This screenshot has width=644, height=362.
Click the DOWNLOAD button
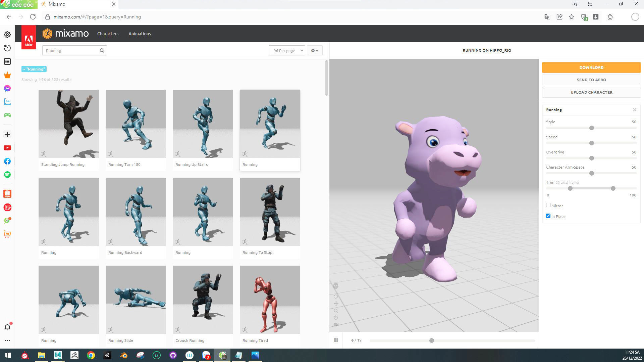pyautogui.click(x=591, y=67)
